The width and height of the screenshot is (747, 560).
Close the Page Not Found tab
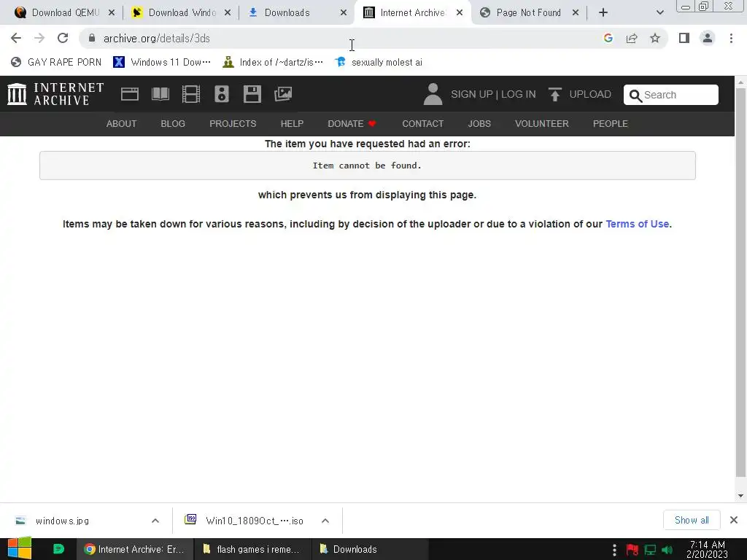[x=576, y=13]
